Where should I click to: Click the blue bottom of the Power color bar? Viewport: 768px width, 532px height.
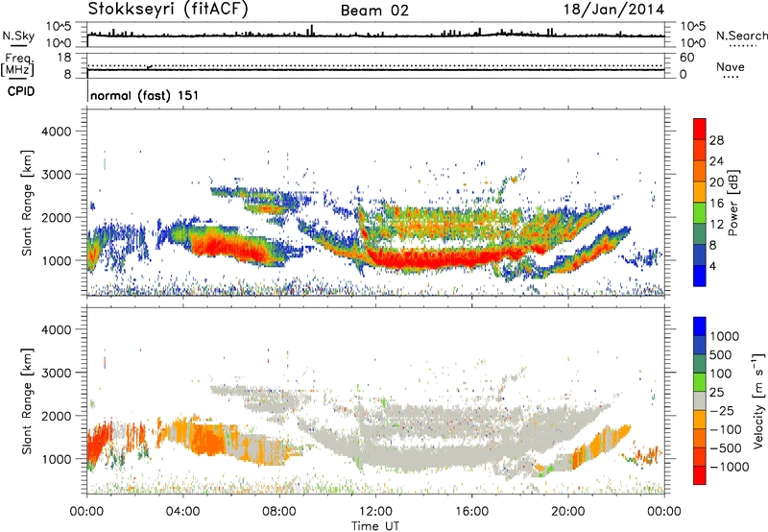pos(700,276)
